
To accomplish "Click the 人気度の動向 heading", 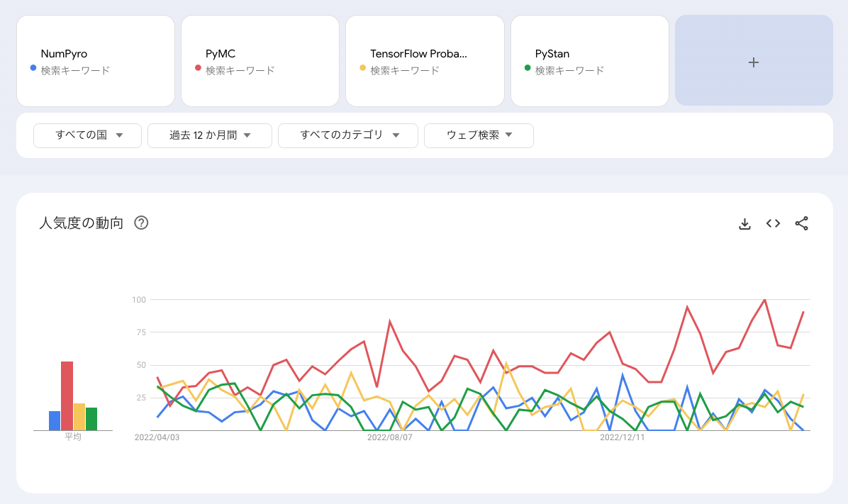I will (x=81, y=223).
